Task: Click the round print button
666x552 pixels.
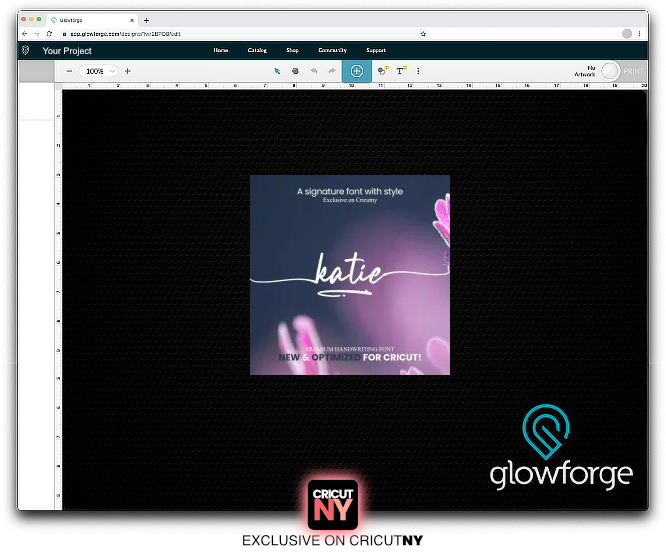Action: pyautogui.click(x=610, y=71)
